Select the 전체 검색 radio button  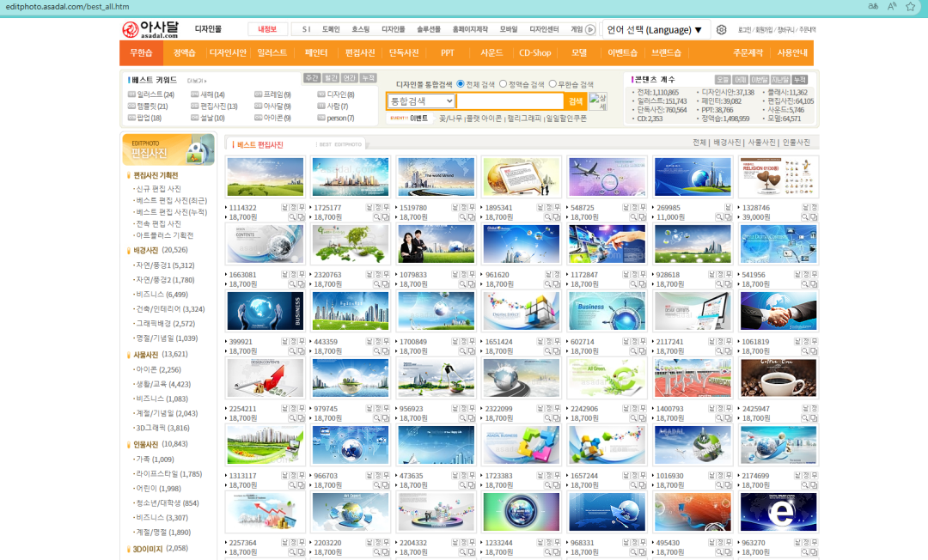pyautogui.click(x=461, y=84)
